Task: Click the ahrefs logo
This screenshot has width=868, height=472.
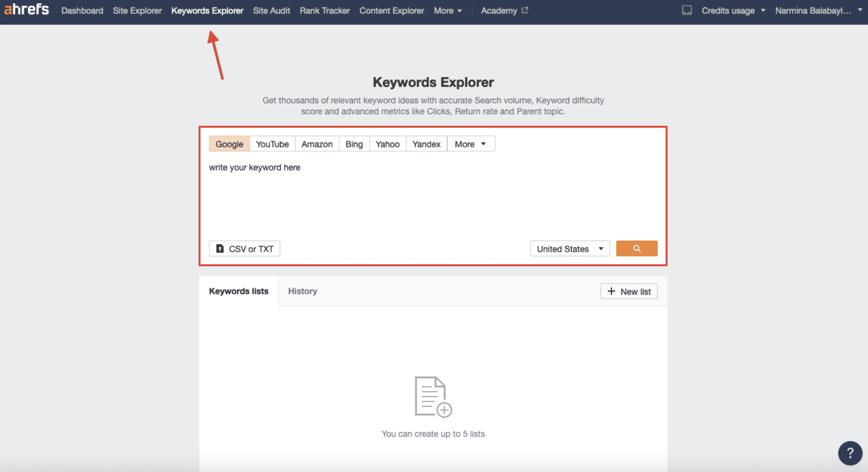Action: point(27,10)
